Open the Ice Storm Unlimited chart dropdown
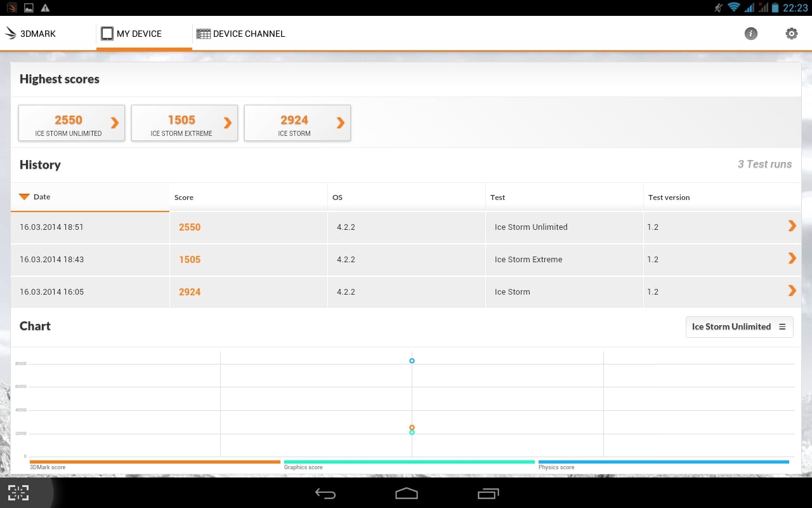812x508 pixels. tap(740, 326)
